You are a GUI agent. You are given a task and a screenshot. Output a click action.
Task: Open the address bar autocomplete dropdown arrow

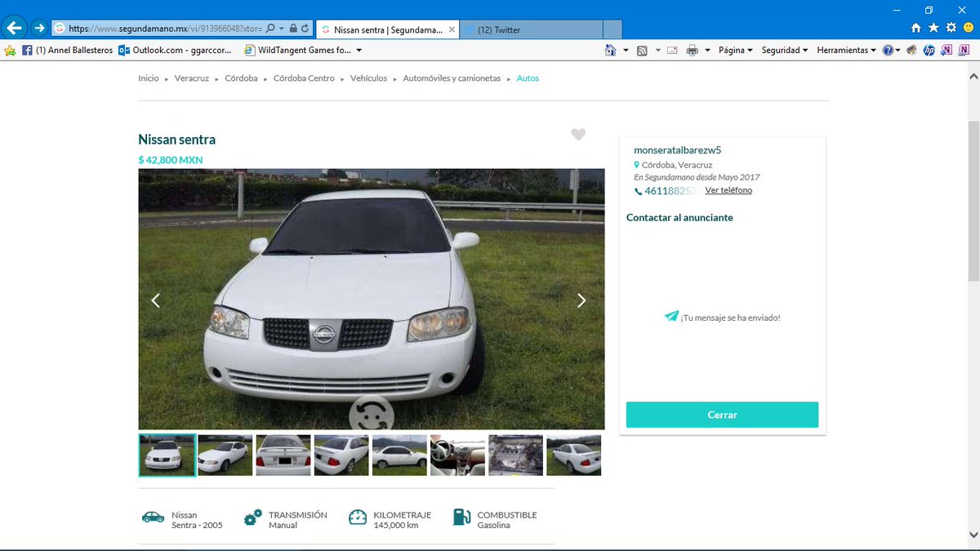[282, 28]
